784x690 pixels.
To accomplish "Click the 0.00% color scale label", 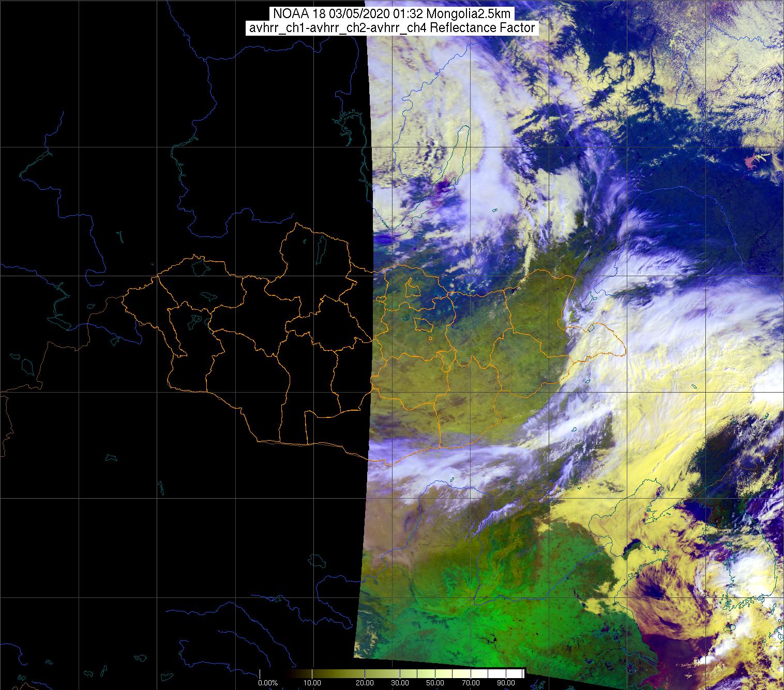I will click(x=268, y=684).
